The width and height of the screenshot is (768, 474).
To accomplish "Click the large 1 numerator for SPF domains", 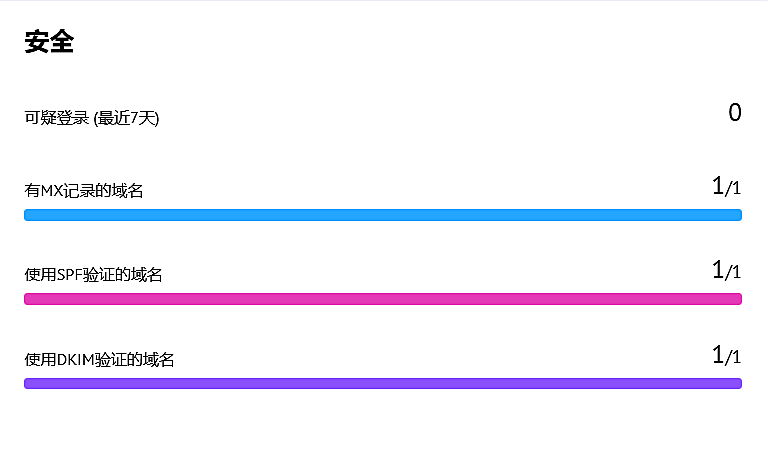I will [x=717, y=270].
